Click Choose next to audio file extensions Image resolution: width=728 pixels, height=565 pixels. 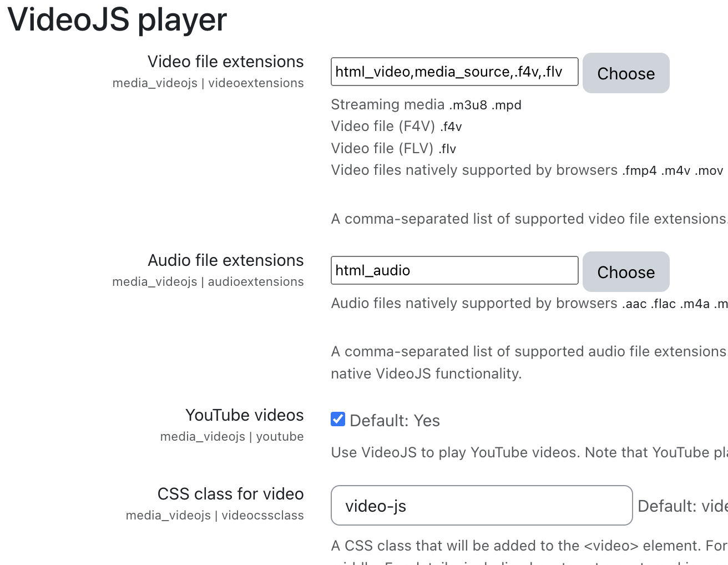(x=626, y=272)
